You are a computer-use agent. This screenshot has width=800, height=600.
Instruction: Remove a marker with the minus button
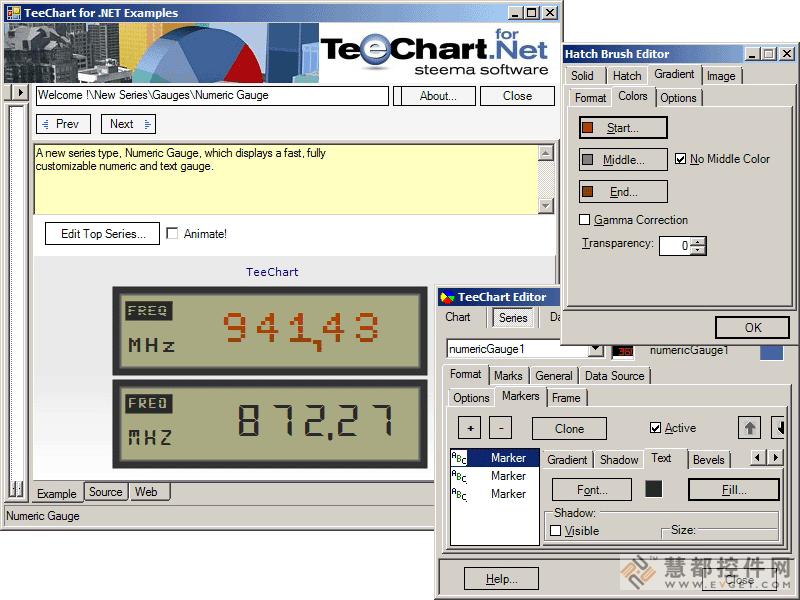tap(501, 428)
